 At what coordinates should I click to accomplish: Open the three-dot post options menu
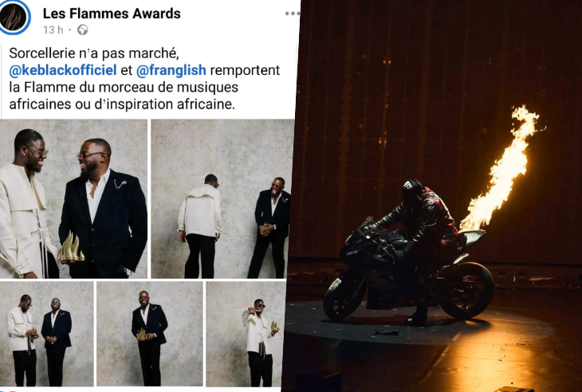tap(292, 14)
